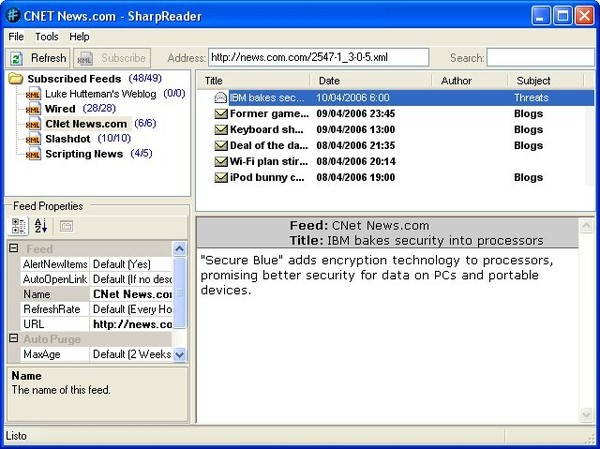Click SharpReader icon in title bar
Viewport: 600px width, 449px height.
point(13,16)
